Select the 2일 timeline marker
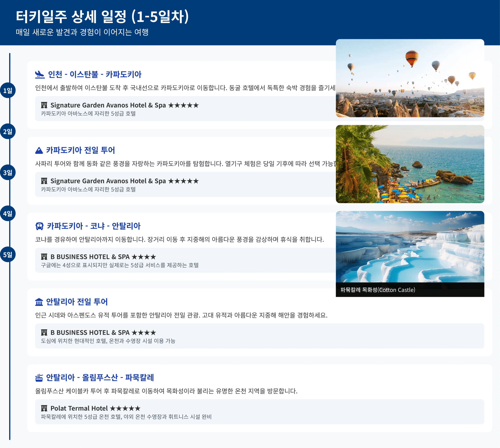The width and height of the screenshot is (500, 448). (8, 131)
